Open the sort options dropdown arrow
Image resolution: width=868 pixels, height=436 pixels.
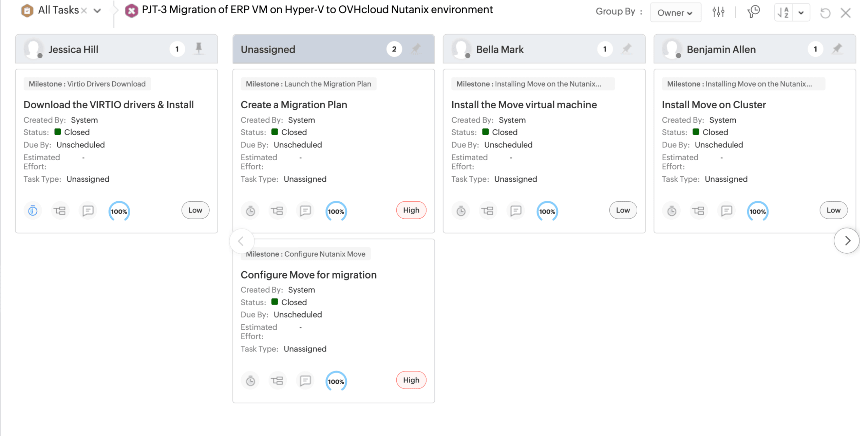[801, 13]
